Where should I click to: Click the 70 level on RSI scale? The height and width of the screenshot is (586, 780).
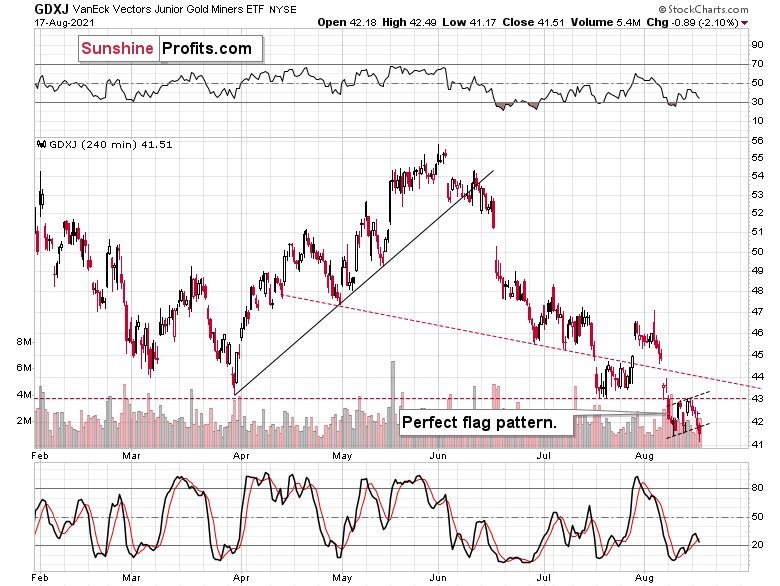point(757,64)
